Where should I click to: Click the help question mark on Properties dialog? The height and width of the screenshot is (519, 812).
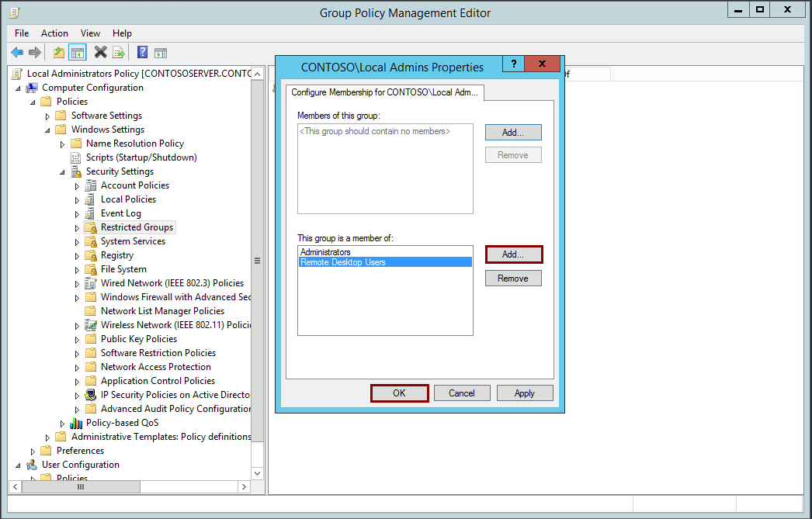[513, 64]
